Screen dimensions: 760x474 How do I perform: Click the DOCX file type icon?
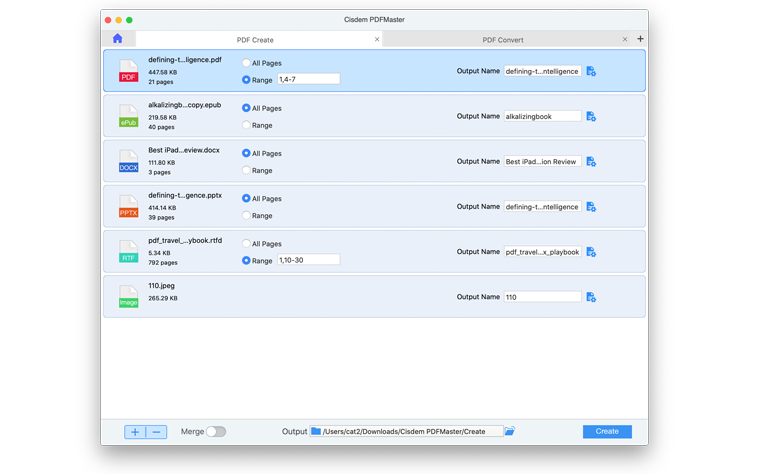pos(128,161)
